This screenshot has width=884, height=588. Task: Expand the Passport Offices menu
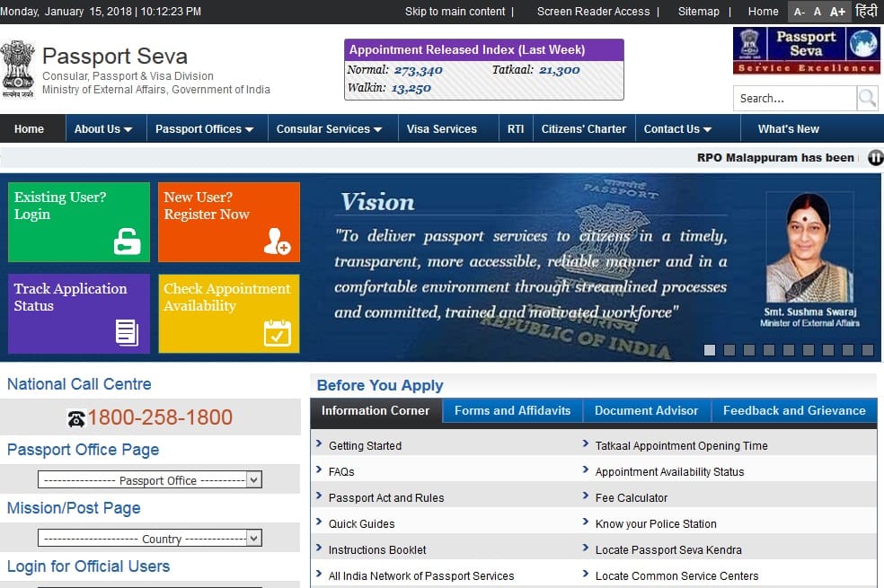(204, 129)
